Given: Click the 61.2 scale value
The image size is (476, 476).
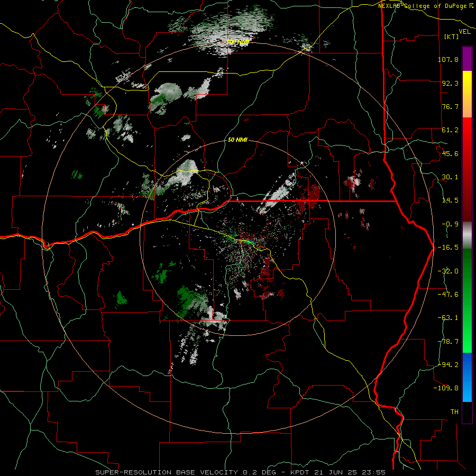Looking at the screenshot, I should [450, 130].
